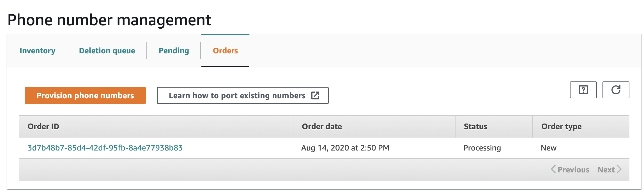The image size is (644, 196).
Task: Click Provision phone numbers button
Action: [x=85, y=95]
